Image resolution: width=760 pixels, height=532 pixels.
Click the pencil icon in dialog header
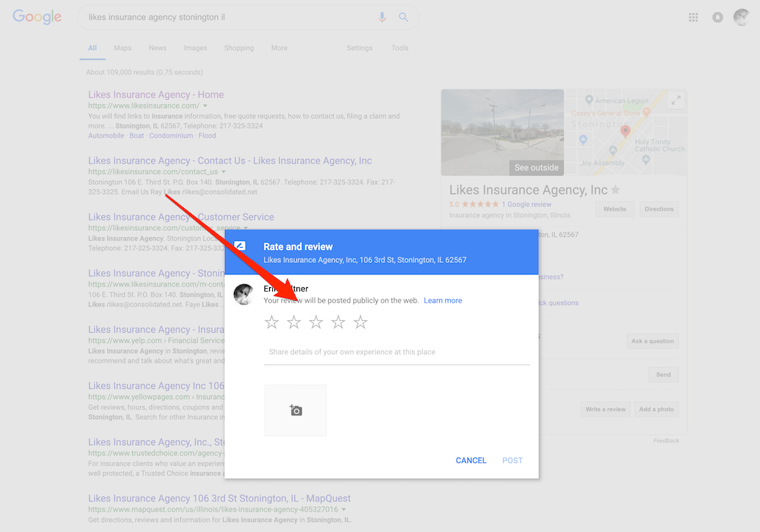coord(239,245)
